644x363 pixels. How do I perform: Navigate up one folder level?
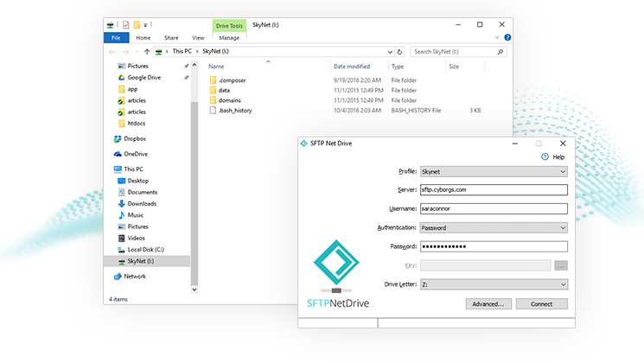pyautogui.click(x=147, y=52)
